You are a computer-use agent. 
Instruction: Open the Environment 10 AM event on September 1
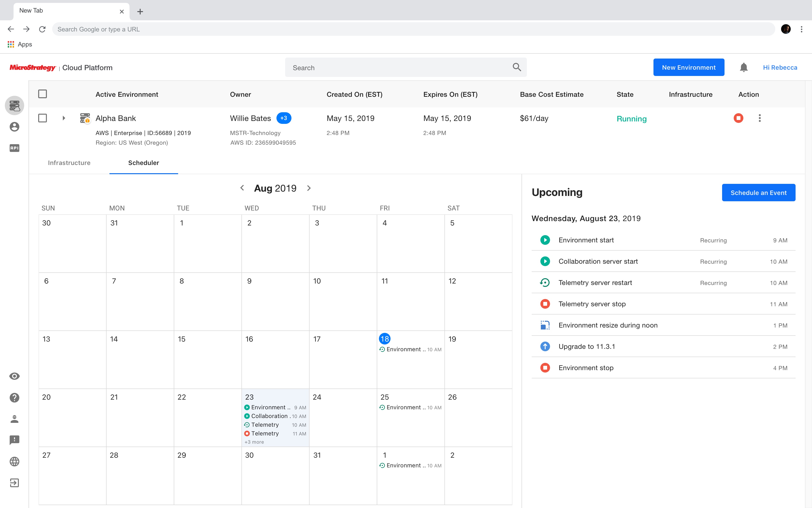pyautogui.click(x=410, y=465)
